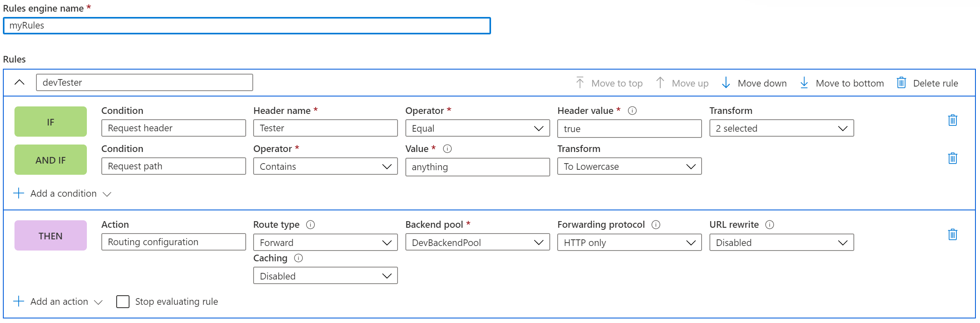Click the Rules engine name field
Screen dimensions: 980x323
pos(247,26)
